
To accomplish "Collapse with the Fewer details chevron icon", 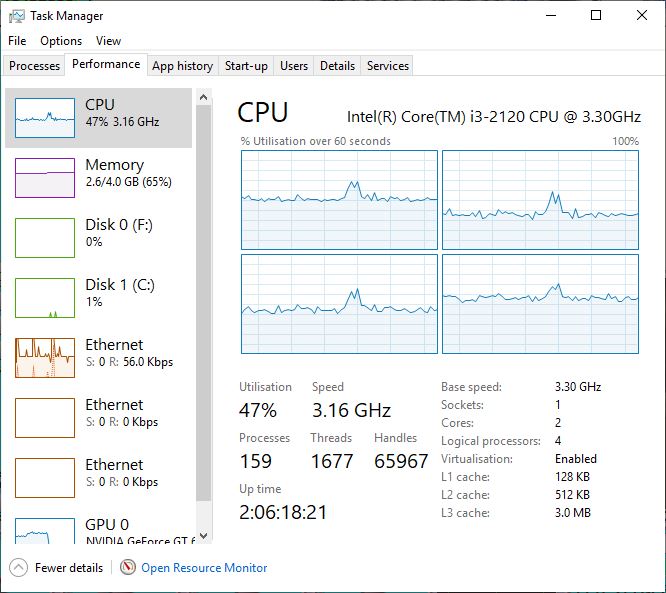I will [x=18, y=568].
